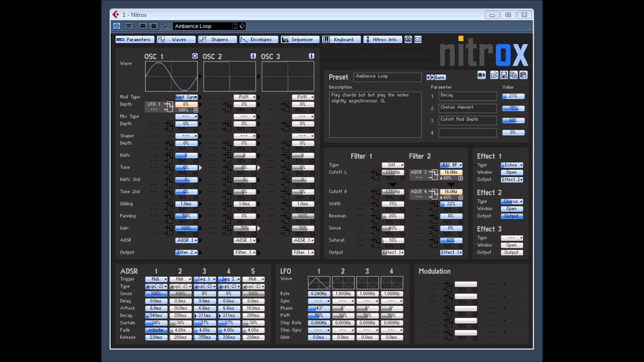
Task: Open OSC 1 ADSR 1 assignment dropdown
Action: pos(186,240)
